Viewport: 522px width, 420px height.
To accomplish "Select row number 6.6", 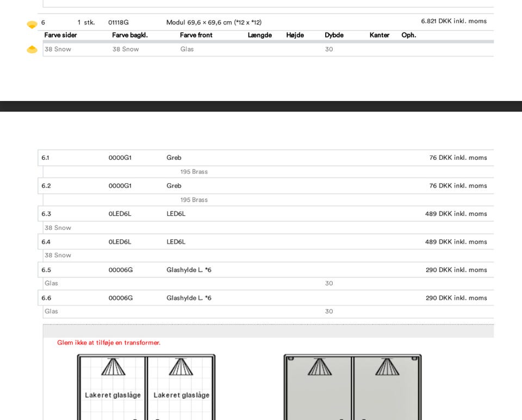I will pyautogui.click(x=46, y=298).
